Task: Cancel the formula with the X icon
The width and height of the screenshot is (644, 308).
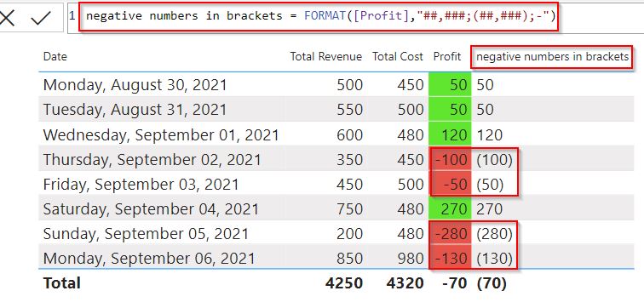Action: point(6,18)
